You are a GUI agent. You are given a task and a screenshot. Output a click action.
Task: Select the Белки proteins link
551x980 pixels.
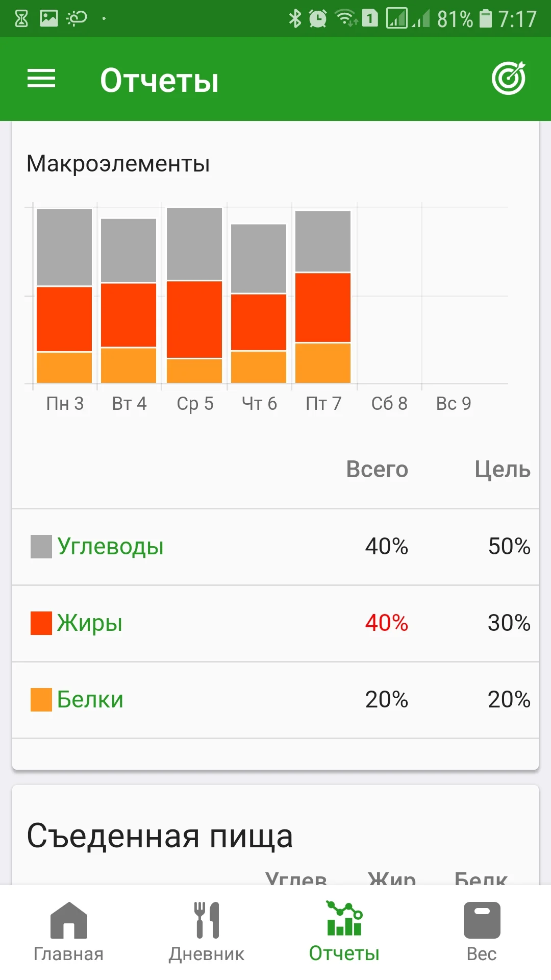click(90, 699)
